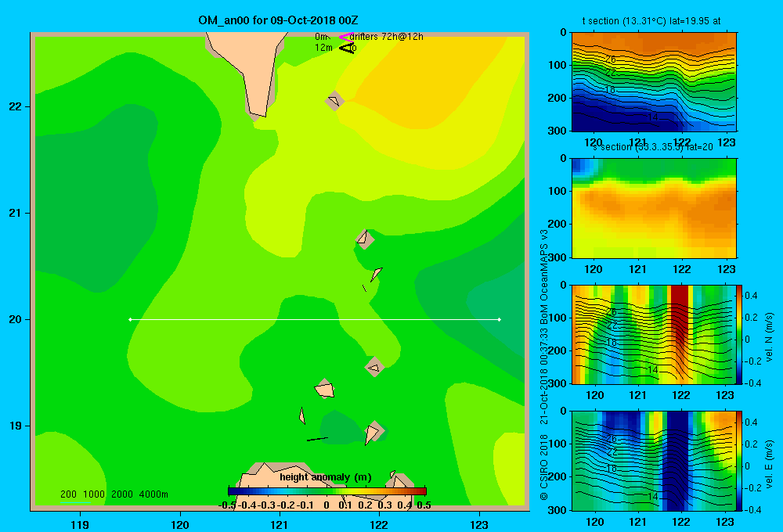
Task: Click the CSIRO 2018 BoM OceanMAPS v3 copyright text
Action: point(544,365)
